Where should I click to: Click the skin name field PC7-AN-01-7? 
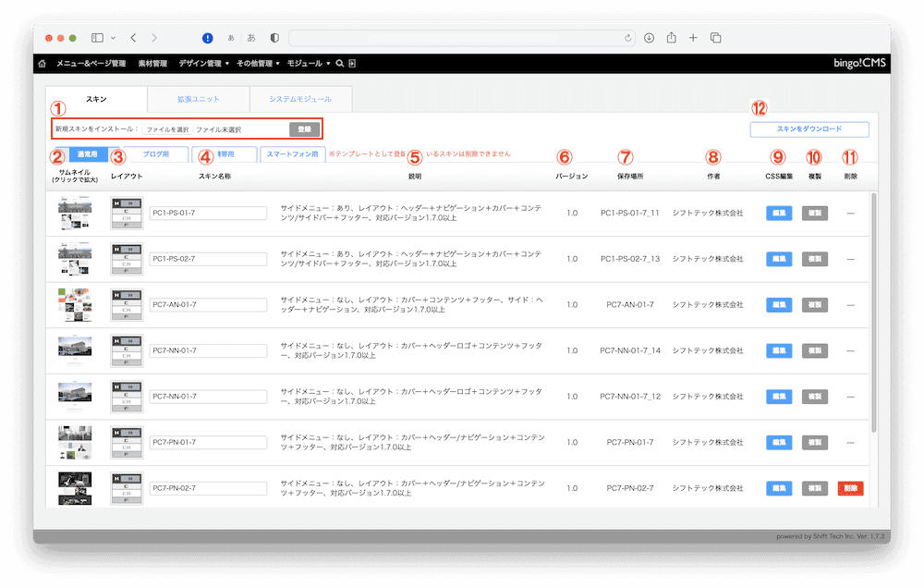(x=208, y=305)
